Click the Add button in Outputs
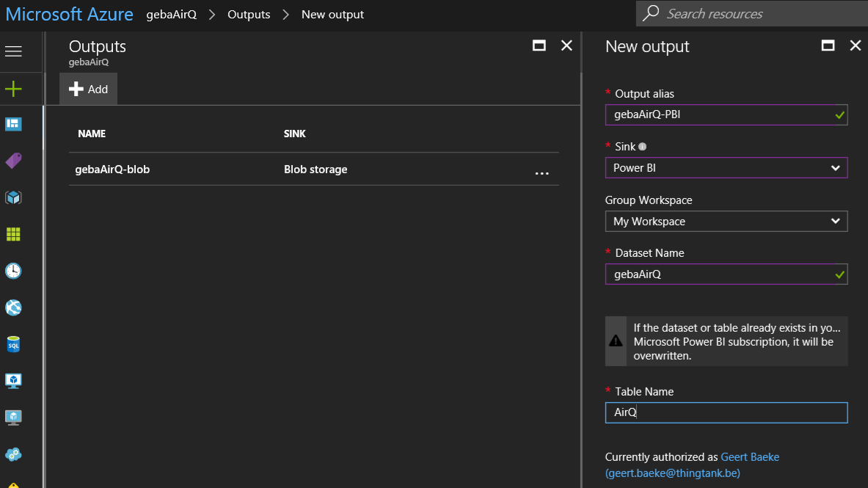This screenshot has width=868, height=488. [88, 90]
